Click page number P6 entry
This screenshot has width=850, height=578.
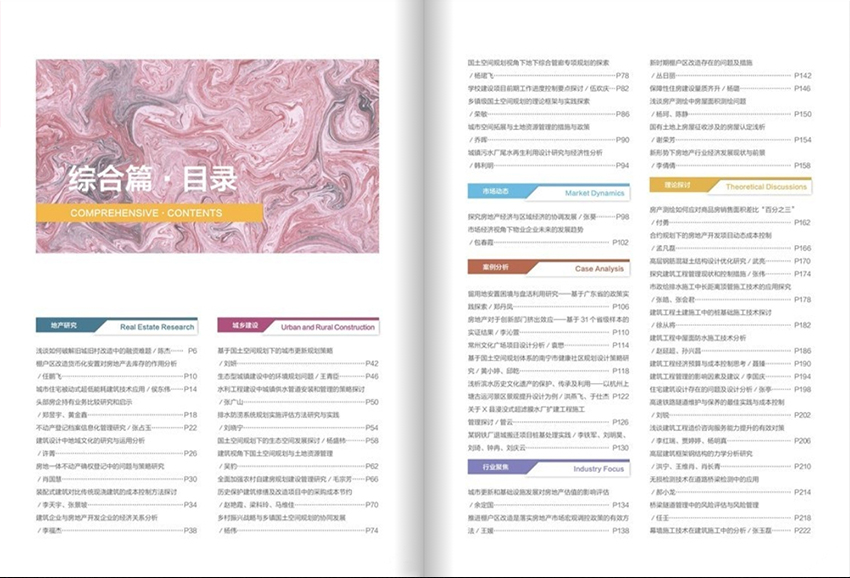pyautogui.click(x=192, y=351)
